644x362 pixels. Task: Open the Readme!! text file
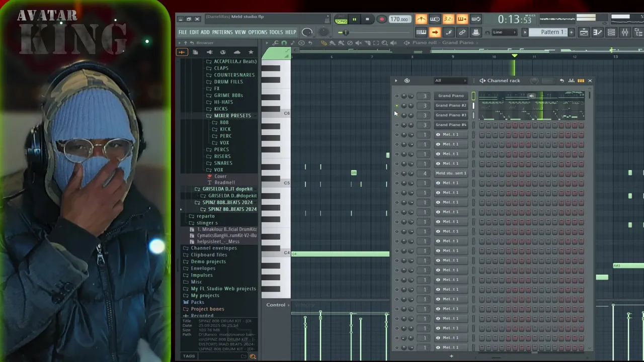click(224, 183)
